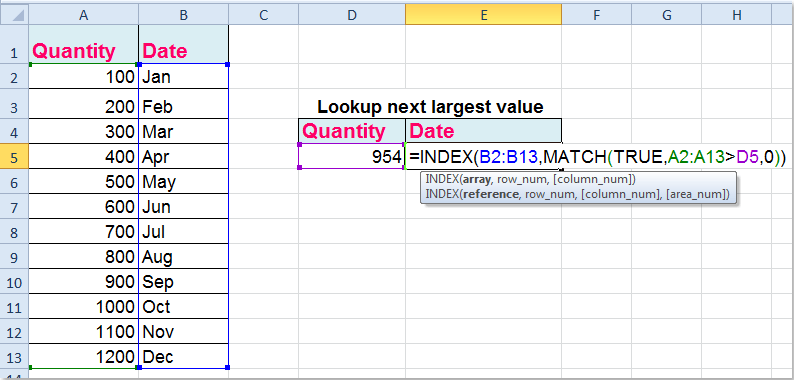Click cell containing 700
This screenshot has width=794, height=380.
(84, 232)
